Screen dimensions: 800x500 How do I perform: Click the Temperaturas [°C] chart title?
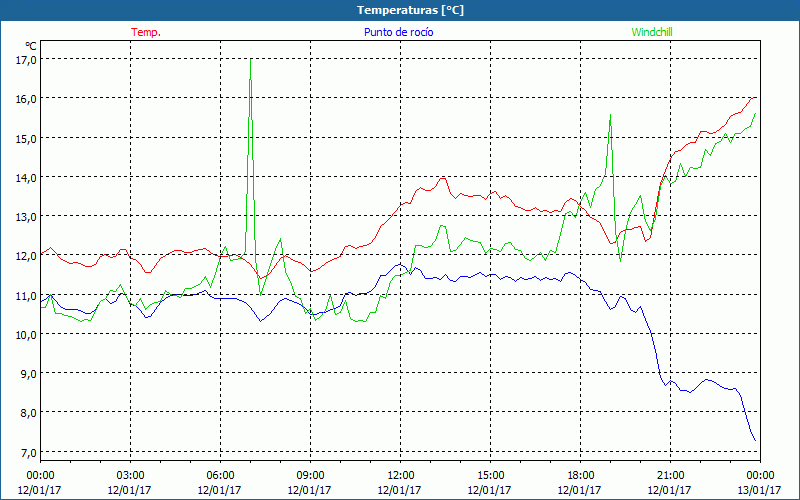pyautogui.click(x=410, y=10)
